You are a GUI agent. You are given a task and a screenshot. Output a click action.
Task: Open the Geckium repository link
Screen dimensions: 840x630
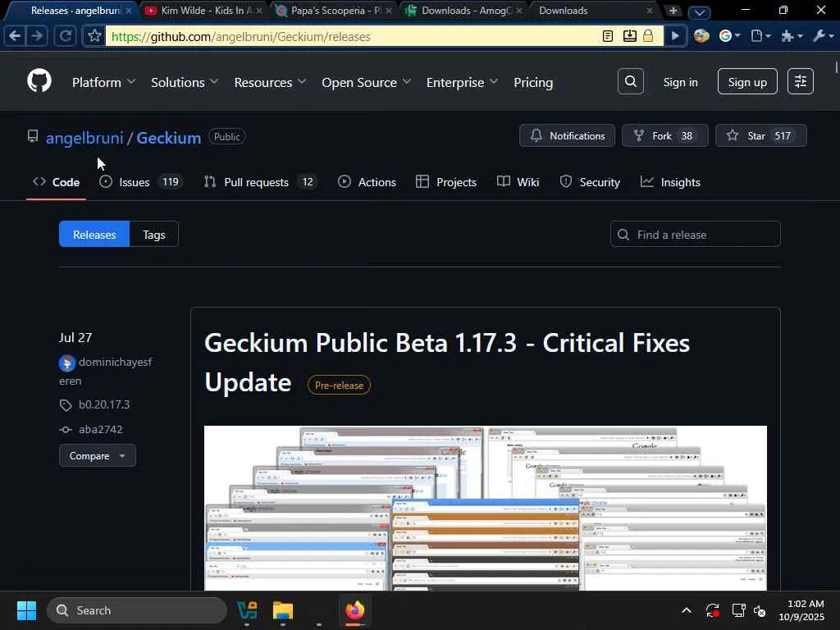(169, 138)
